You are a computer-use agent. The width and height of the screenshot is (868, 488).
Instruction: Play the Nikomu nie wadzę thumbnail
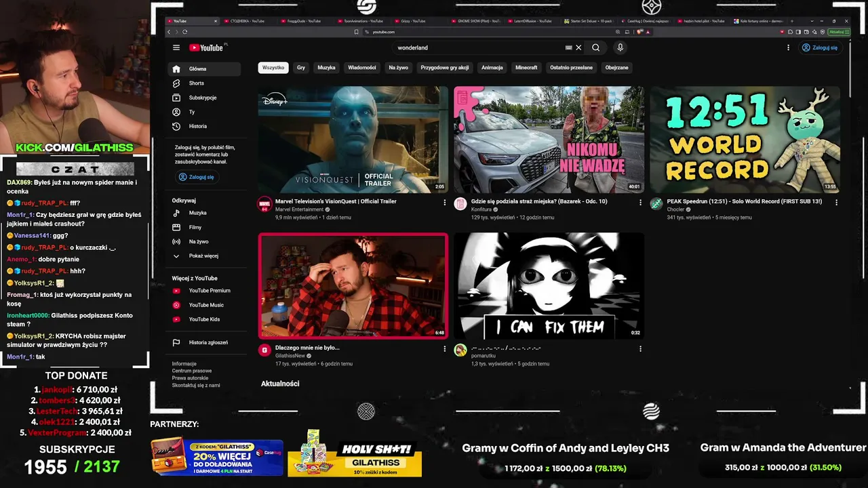click(x=549, y=140)
